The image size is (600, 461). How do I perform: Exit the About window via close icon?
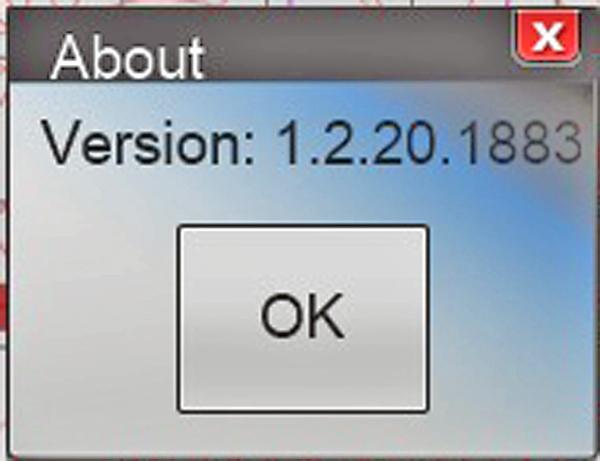pos(547,37)
